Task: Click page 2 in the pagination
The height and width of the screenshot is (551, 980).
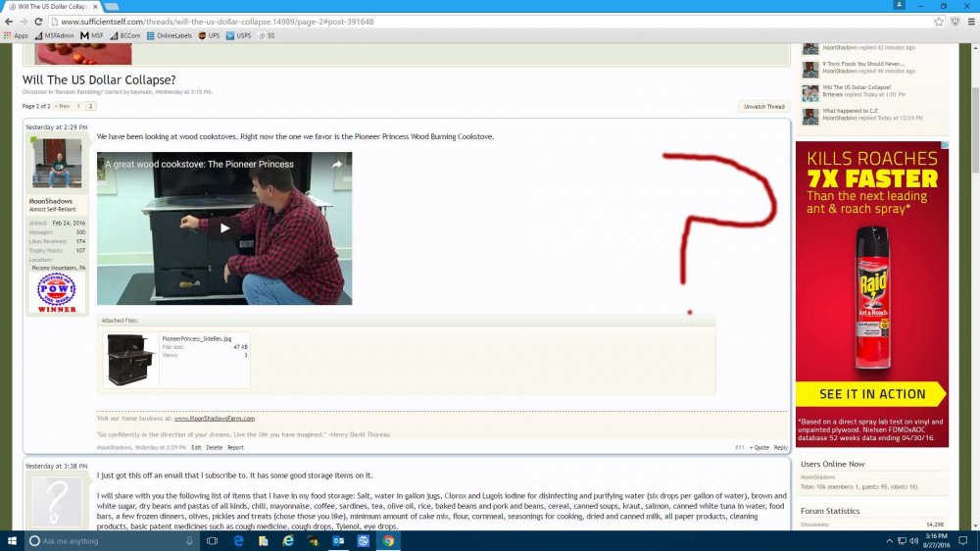Action: [90, 106]
